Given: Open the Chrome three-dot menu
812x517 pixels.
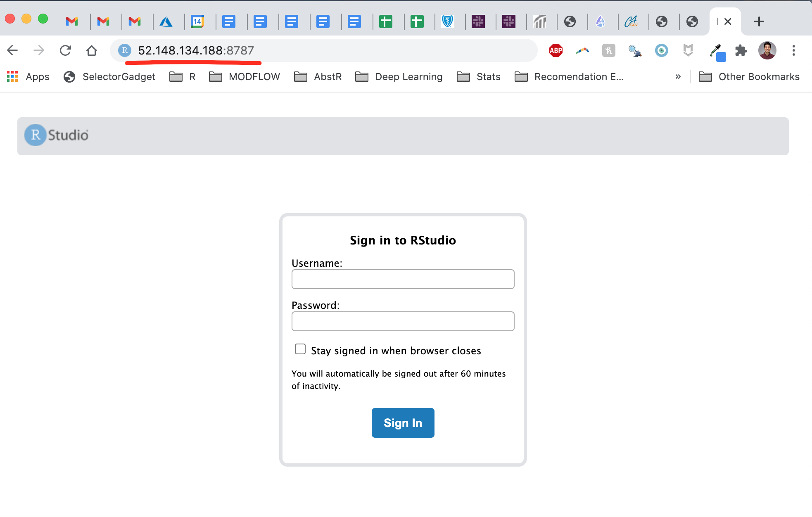Looking at the screenshot, I should tap(793, 50).
